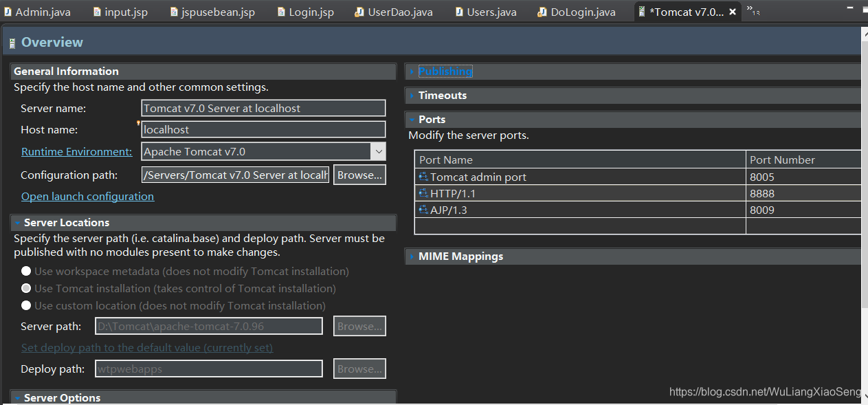
Task: Show the hidden editor tabs list
Action: pos(753,11)
